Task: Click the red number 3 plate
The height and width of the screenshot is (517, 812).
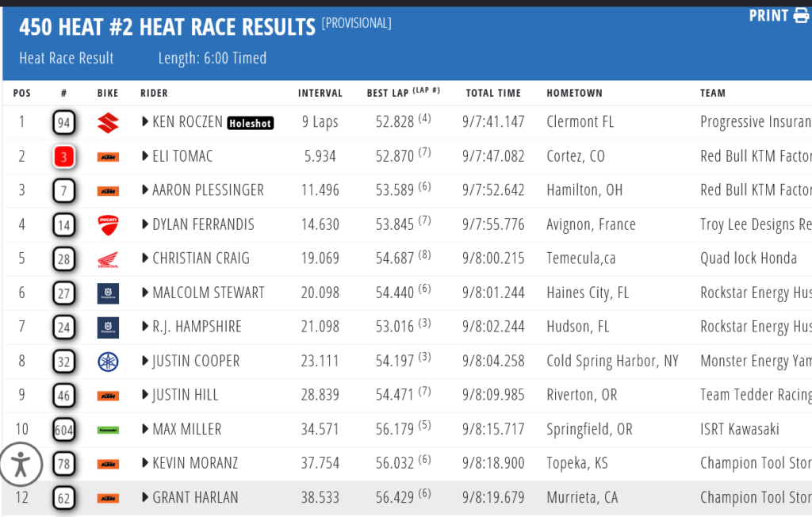Action: [x=64, y=157]
